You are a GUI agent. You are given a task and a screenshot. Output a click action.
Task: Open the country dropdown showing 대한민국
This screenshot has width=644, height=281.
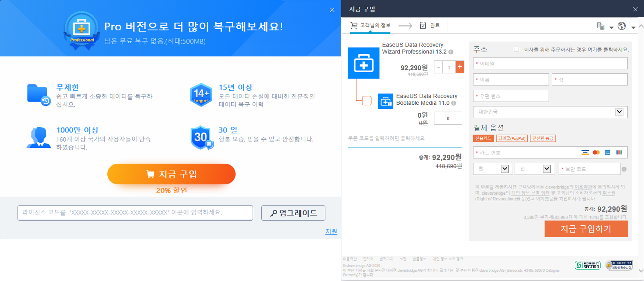550,112
